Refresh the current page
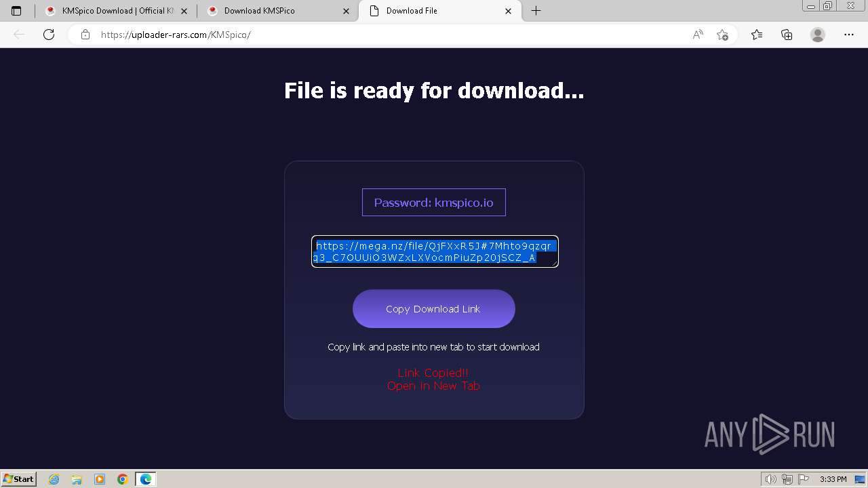 (49, 35)
